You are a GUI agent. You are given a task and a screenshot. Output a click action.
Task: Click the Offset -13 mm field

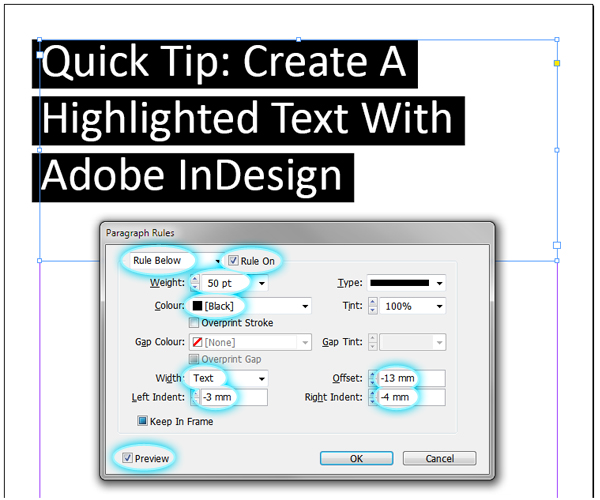[412, 378]
